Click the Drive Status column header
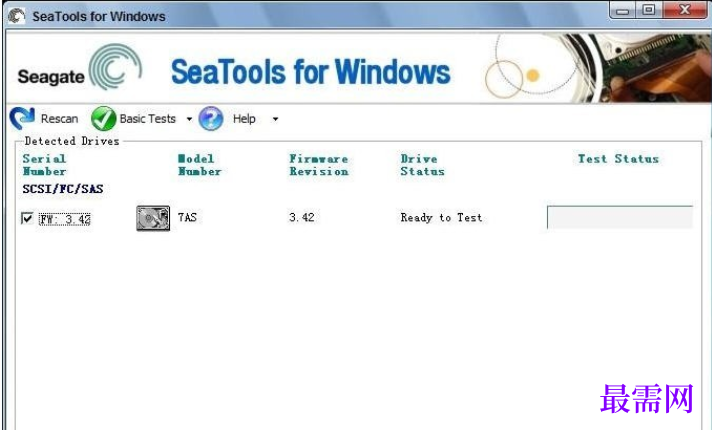 (422, 165)
